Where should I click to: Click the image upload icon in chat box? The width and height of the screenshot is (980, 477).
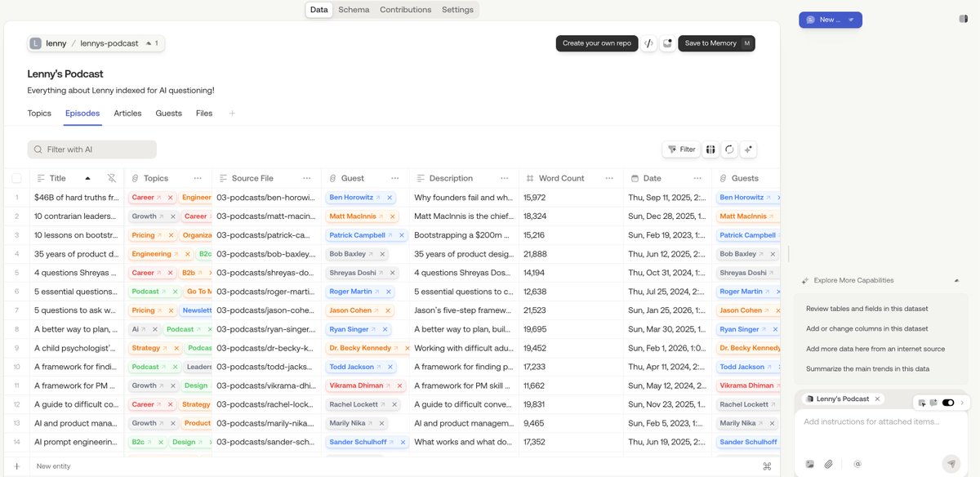[x=809, y=464]
